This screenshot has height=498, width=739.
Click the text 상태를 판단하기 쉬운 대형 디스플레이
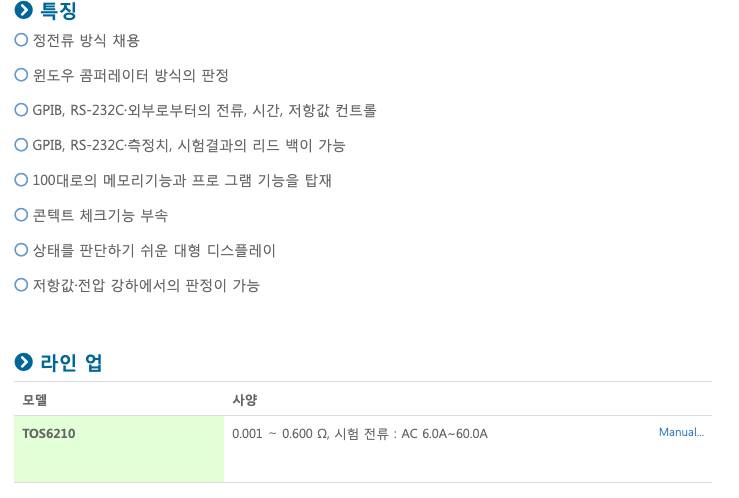click(x=154, y=250)
